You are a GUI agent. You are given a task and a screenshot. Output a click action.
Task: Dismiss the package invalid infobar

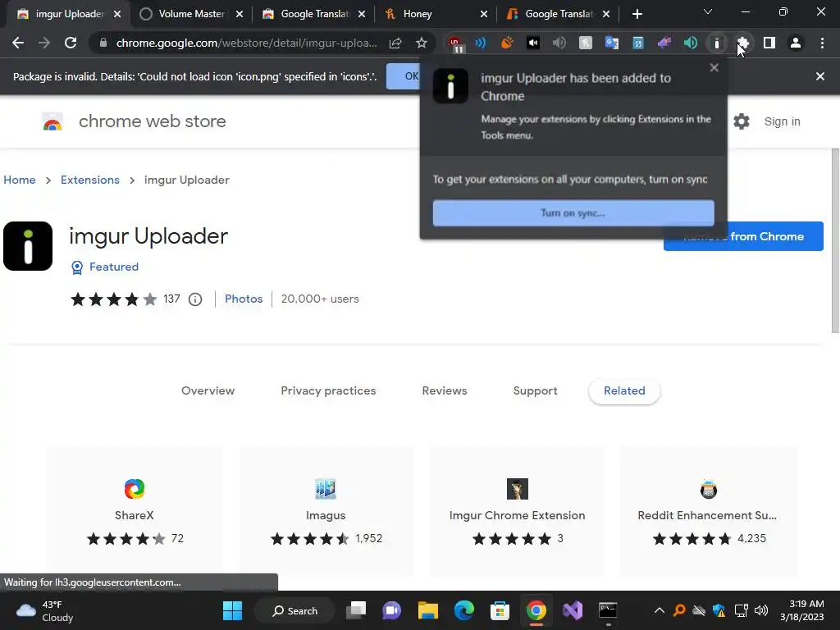[x=820, y=76]
